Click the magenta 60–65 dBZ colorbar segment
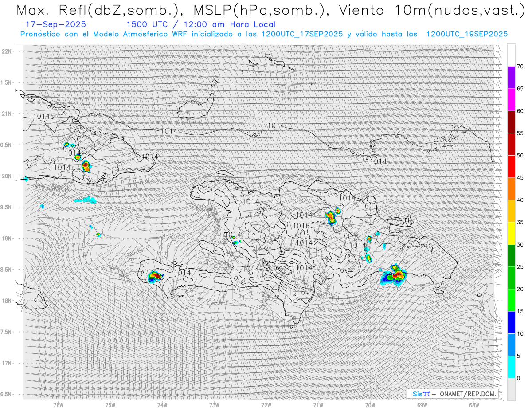Image resolution: width=532 pixels, height=411 pixels. [511, 100]
